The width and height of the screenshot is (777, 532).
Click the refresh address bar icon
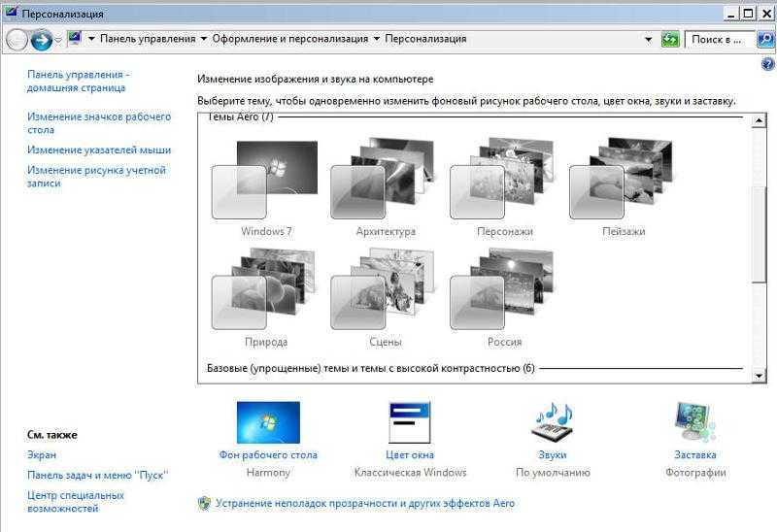tap(670, 39)
